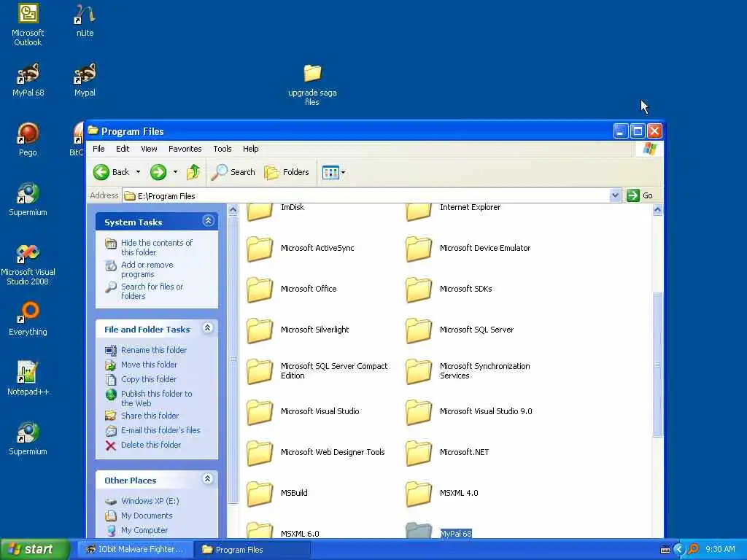Select the highlighted MyPal 68 folder name
Viewport: 747px width, 560px height.
456,534
